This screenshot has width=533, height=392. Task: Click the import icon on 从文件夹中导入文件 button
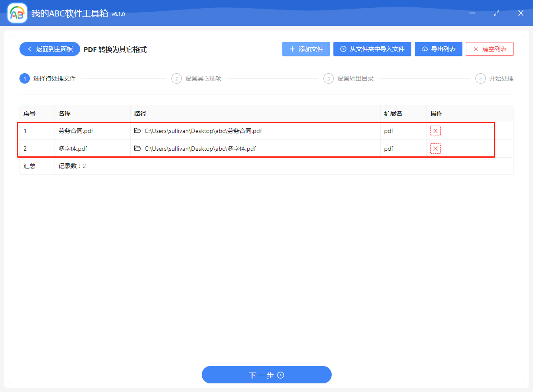point(344,49)
